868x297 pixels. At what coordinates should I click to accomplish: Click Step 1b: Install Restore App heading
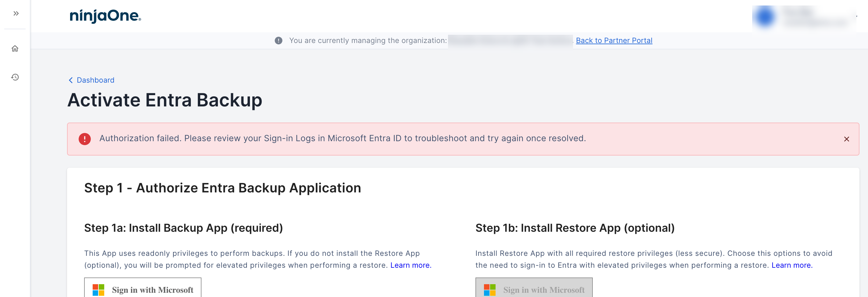pyautogui.click(x=575, y=228)
